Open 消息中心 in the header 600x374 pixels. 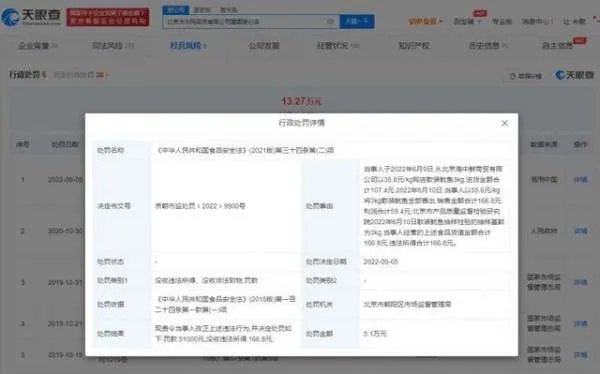point(537,21)
